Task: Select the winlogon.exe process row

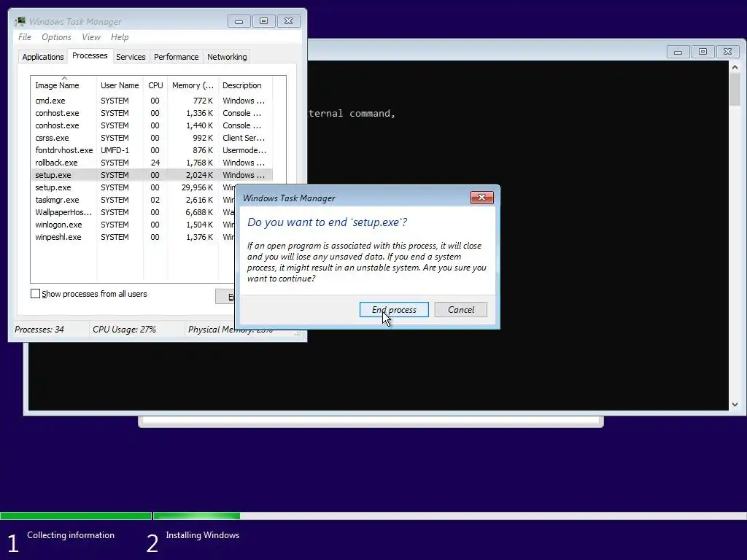Action: [133, 225]
